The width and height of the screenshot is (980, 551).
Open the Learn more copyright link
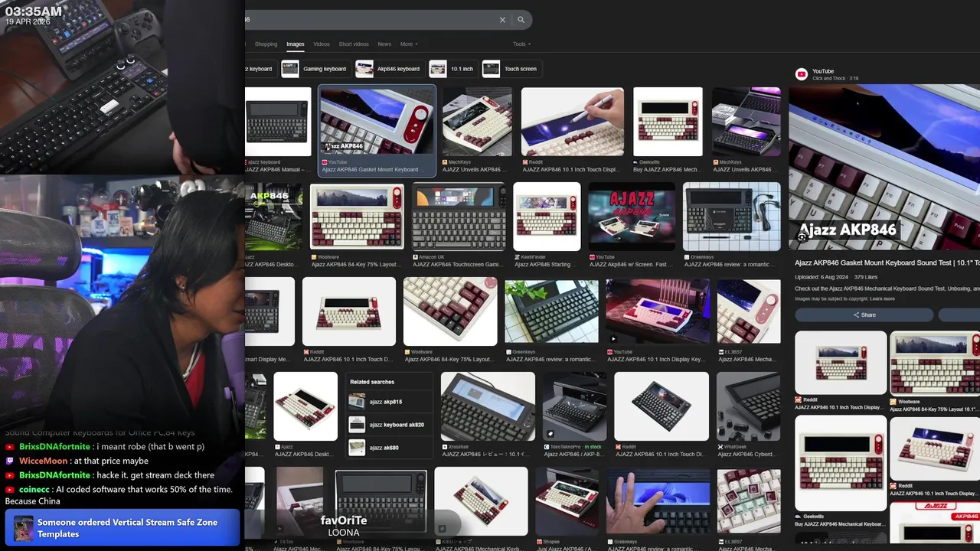click(882, 298)
